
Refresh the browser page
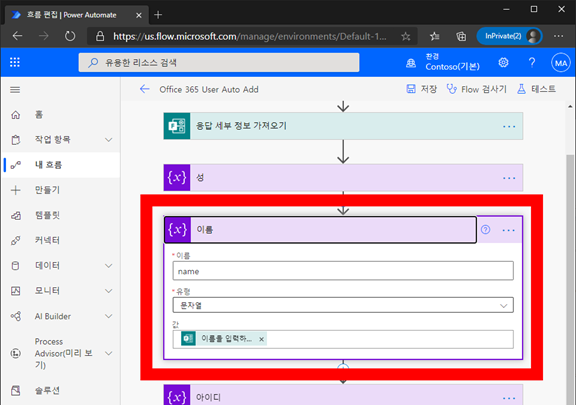pos(70,36)
